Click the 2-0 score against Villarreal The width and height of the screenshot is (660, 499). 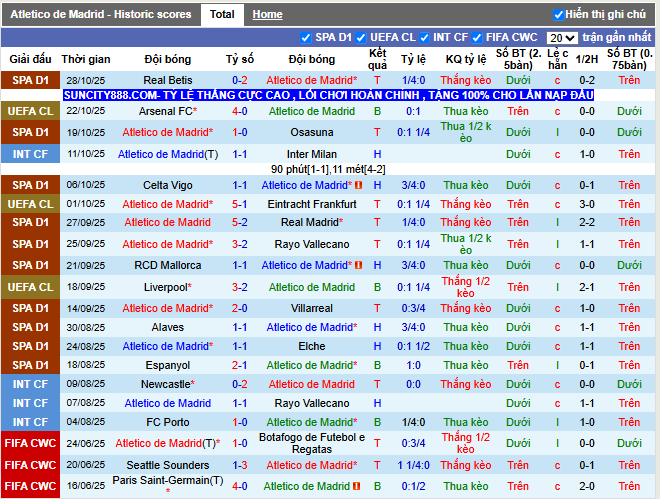tap(240, 308)
